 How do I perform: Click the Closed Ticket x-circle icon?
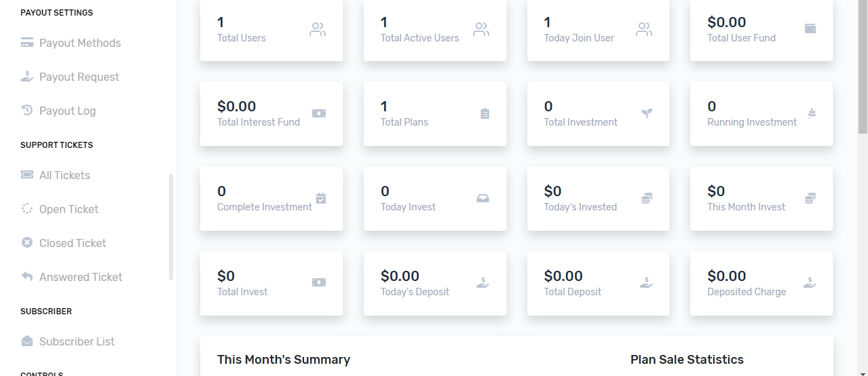coord(27,242)
